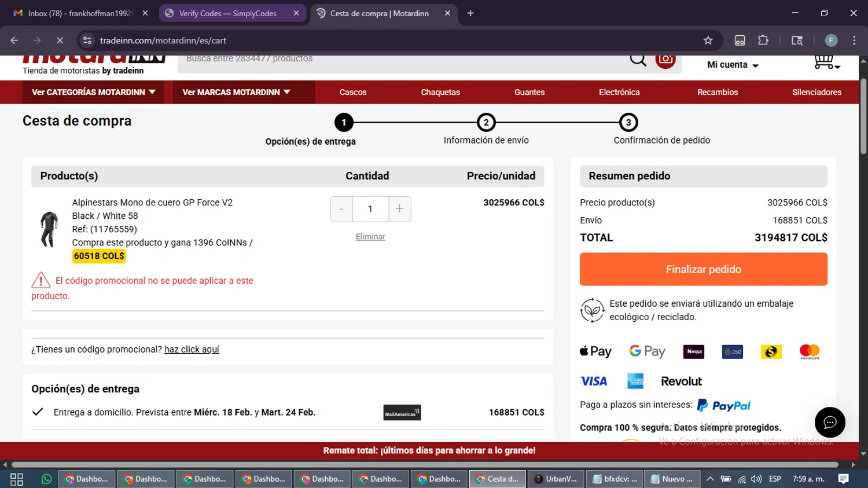Click the quantity input field

[x=370, y=209]
